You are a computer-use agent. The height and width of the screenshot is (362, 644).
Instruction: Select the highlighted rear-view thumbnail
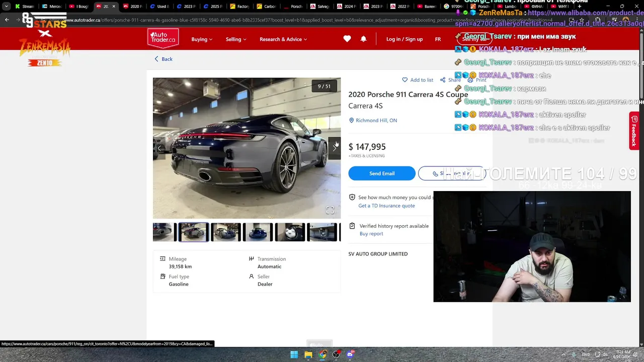[193, 232]
